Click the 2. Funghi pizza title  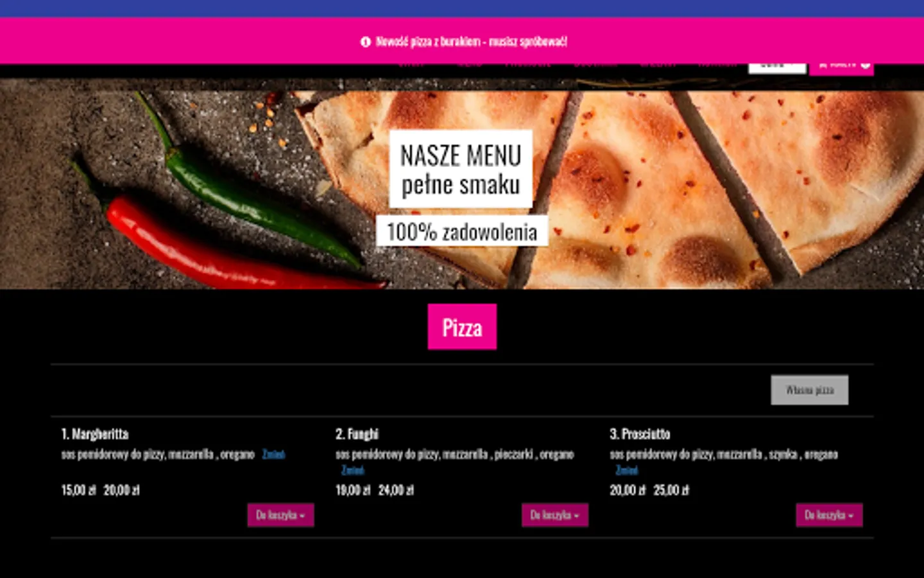[x=357, y=434]
